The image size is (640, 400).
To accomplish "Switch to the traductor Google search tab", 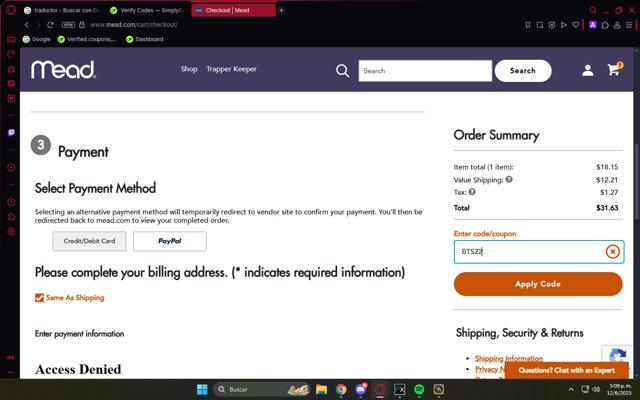I will click(62, 10).
